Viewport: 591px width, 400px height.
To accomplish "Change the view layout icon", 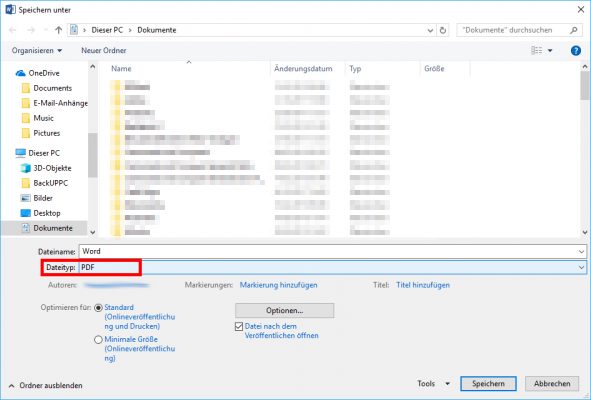I will [x=536, y=51].
